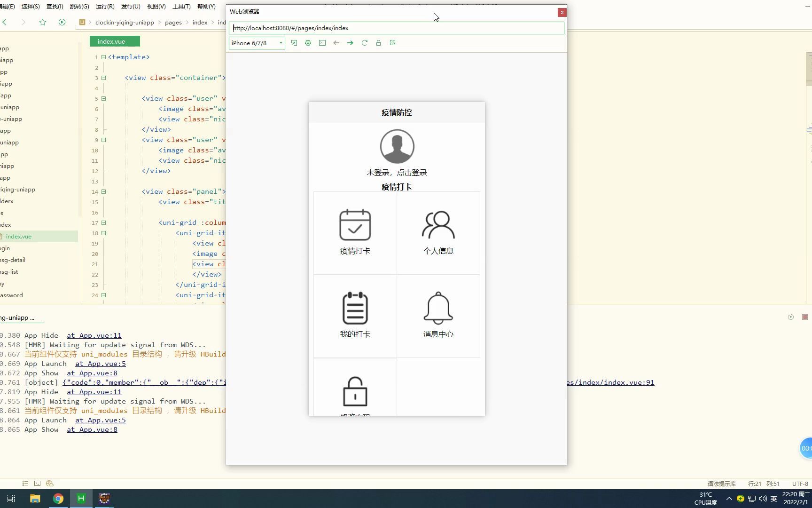
Task: Click inside the URL address field
Action: click(396, 28)
